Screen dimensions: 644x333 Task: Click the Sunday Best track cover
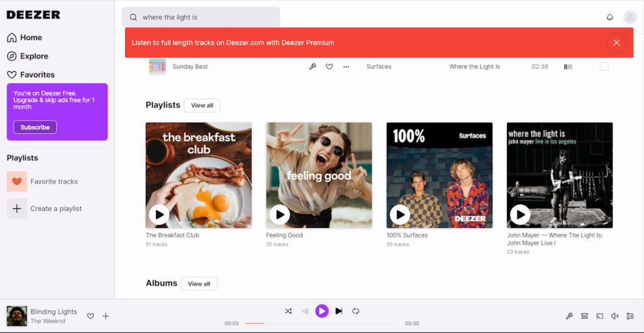pos(157,67)
